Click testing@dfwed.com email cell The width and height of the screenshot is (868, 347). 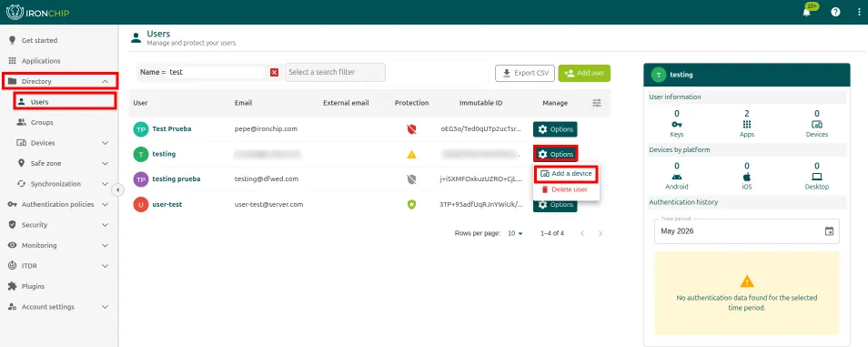pos(267,179)
